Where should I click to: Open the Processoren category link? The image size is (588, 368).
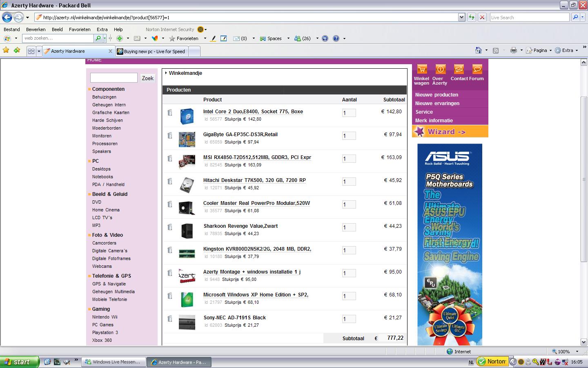[x=105, y=144]
